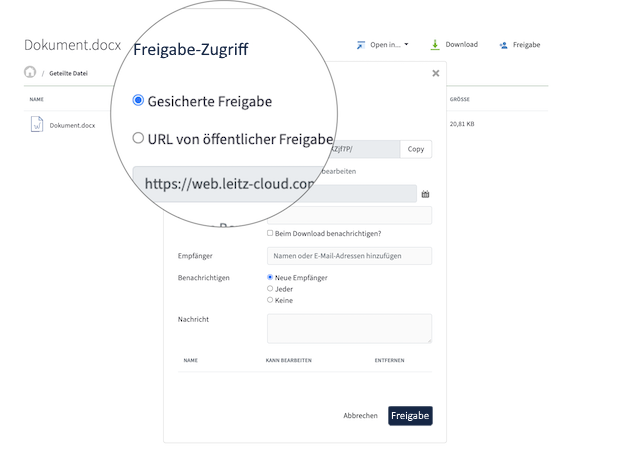Click the Freigabe label in top toolbar
635x454 pixels.
526,45
